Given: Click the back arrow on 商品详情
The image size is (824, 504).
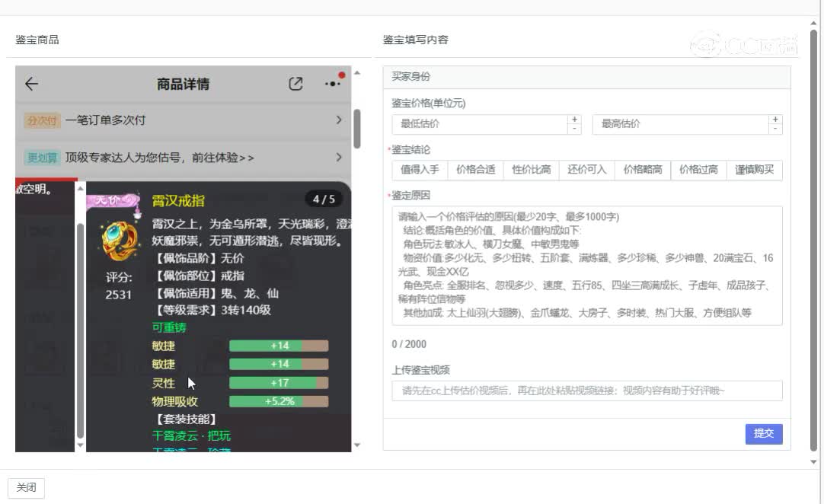Looking at the screenshot, I should pos(30,84).
